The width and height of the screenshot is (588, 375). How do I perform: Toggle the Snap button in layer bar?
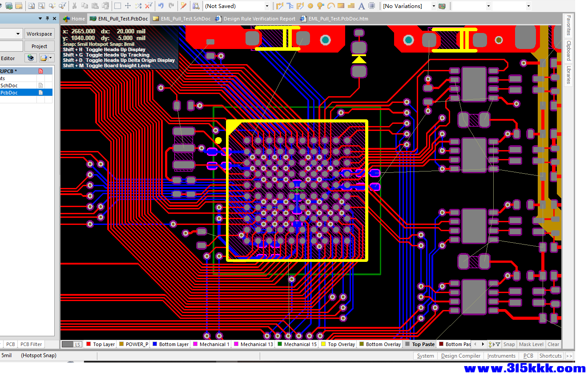coord(509,344)
